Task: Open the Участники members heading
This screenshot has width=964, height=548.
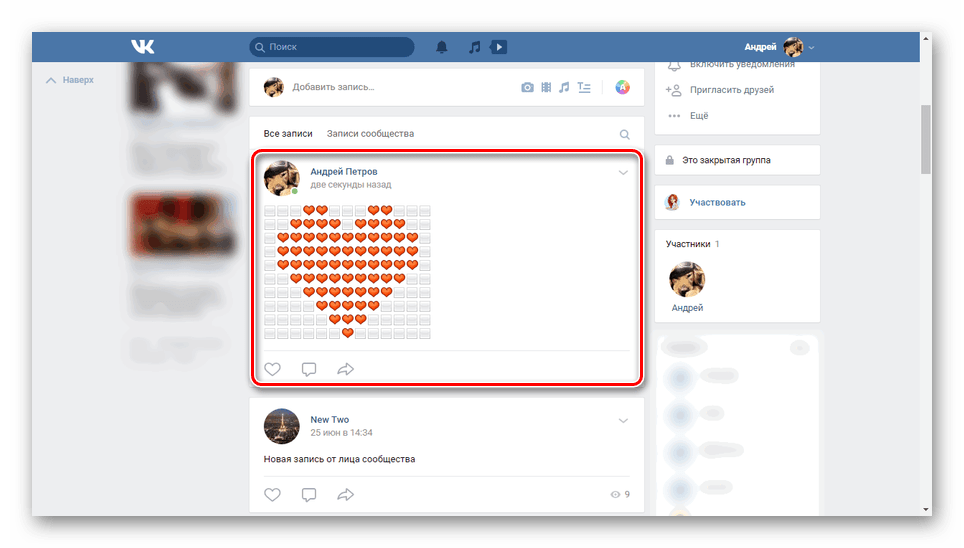Action: [688, 244]
